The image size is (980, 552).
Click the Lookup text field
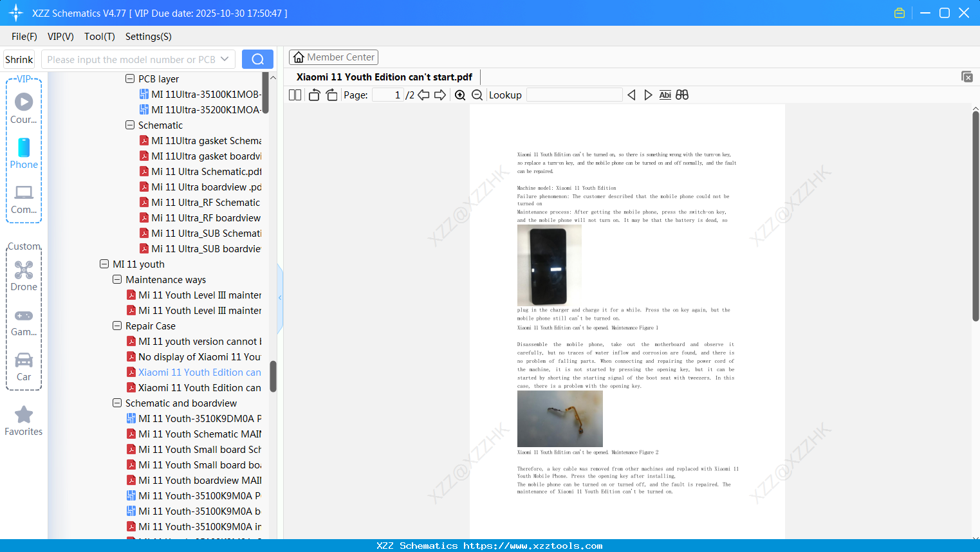[574, 95]
